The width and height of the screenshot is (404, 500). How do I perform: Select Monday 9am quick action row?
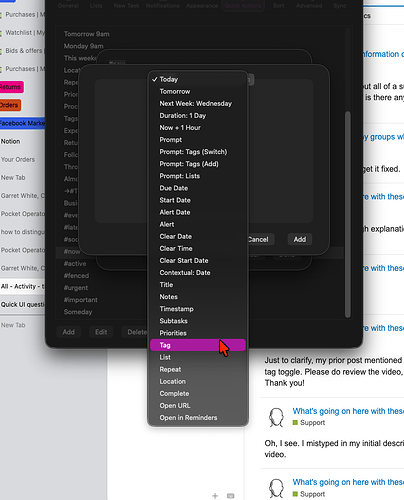pos(200,46)
